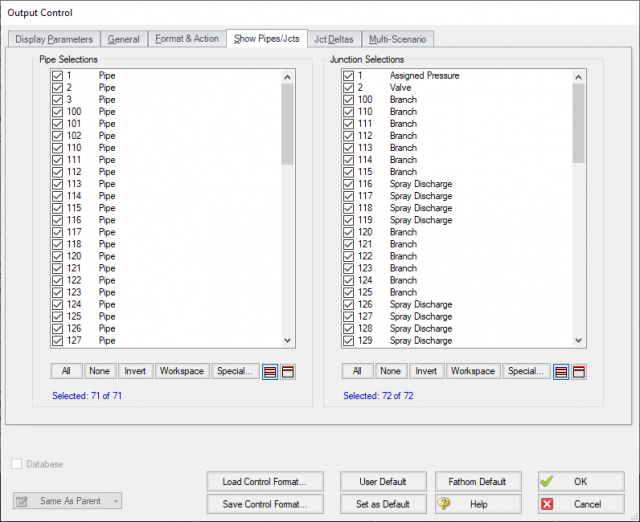Invert the junction selection
This screenshot has width=640, height=522.
click(426, 371)
